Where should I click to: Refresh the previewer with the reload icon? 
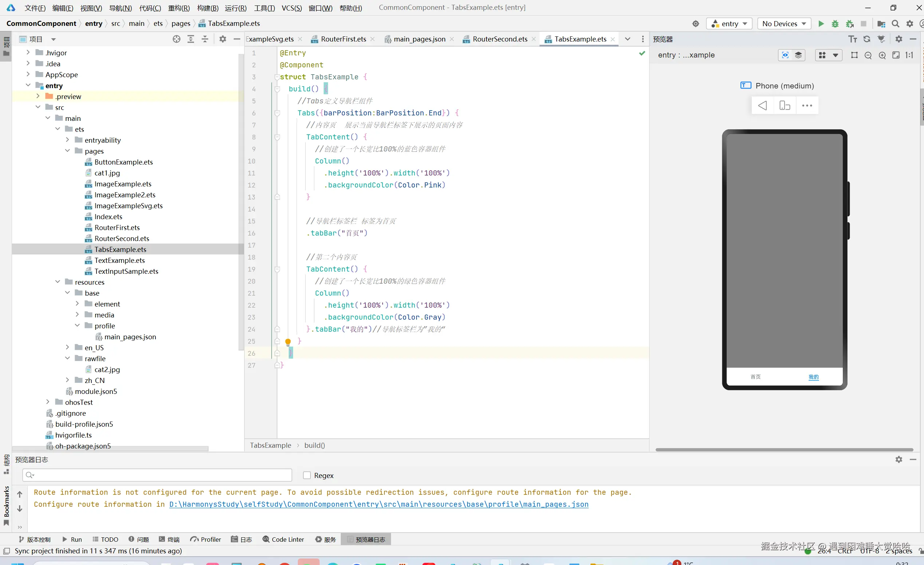pyautogui.click(x=866, y=39)
